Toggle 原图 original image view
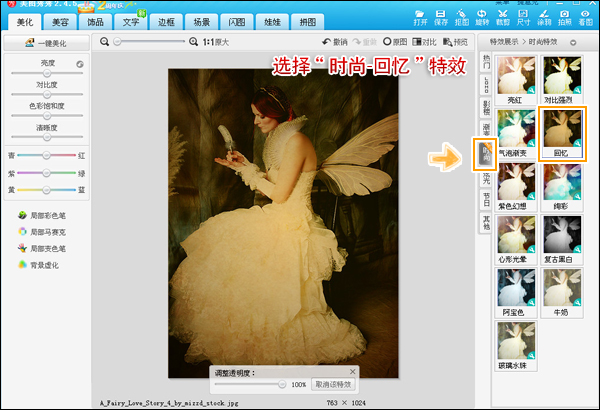Image resolution: width=600 pixels, height=410 pixels. coord(394,43)
